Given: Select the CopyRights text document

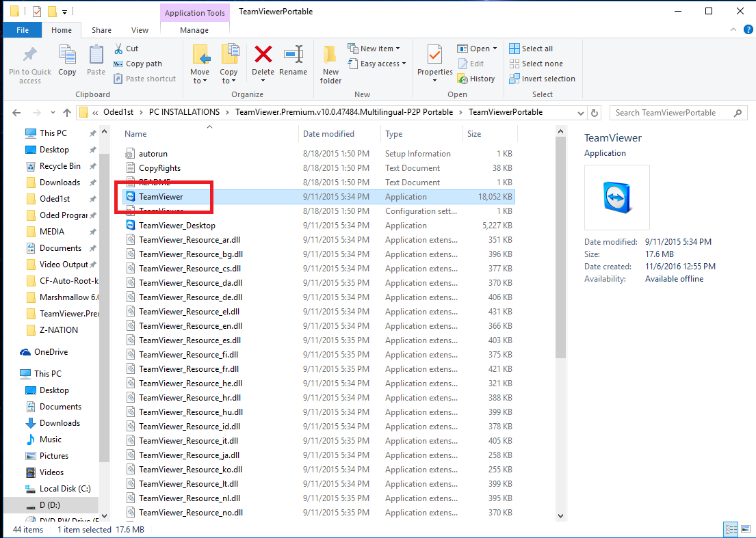Looking at the screenshot, I should (x=159, y=168).
